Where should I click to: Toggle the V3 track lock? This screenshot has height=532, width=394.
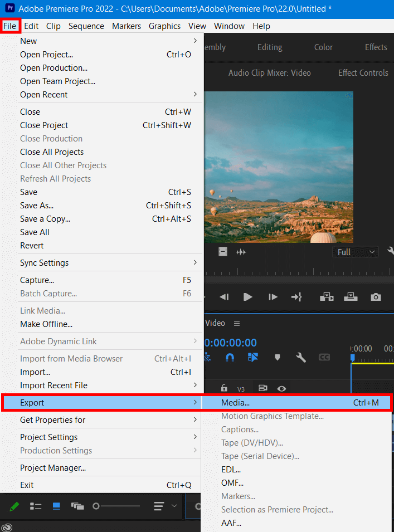(224, 388)
